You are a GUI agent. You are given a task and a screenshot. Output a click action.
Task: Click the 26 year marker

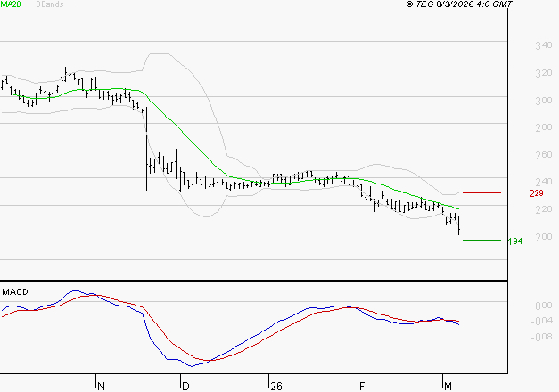tap(276, 387)
